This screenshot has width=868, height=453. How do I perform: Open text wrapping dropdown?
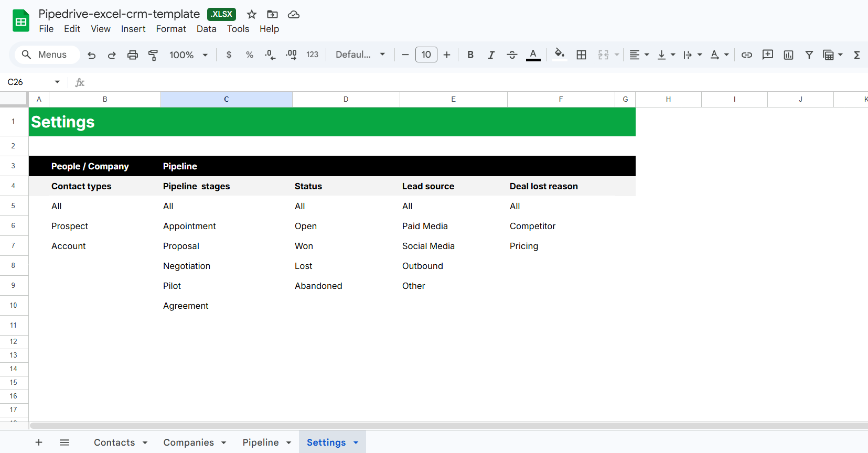[692, 55]
